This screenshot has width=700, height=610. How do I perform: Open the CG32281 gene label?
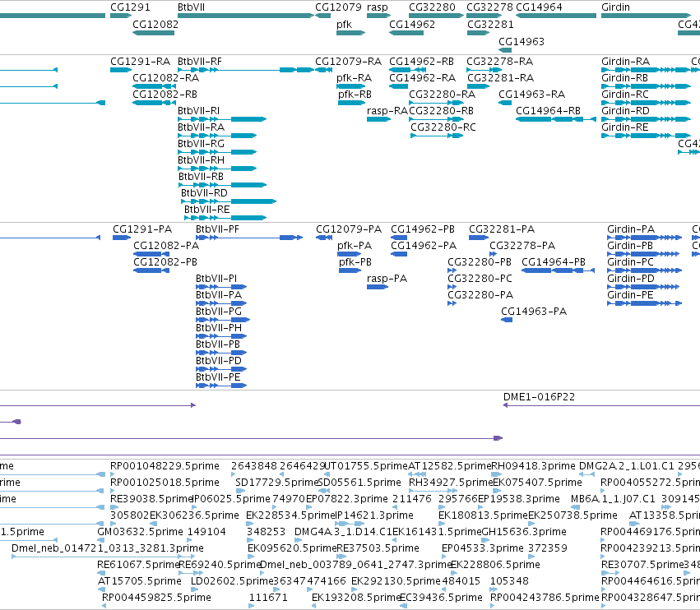[x=490, y=24]
